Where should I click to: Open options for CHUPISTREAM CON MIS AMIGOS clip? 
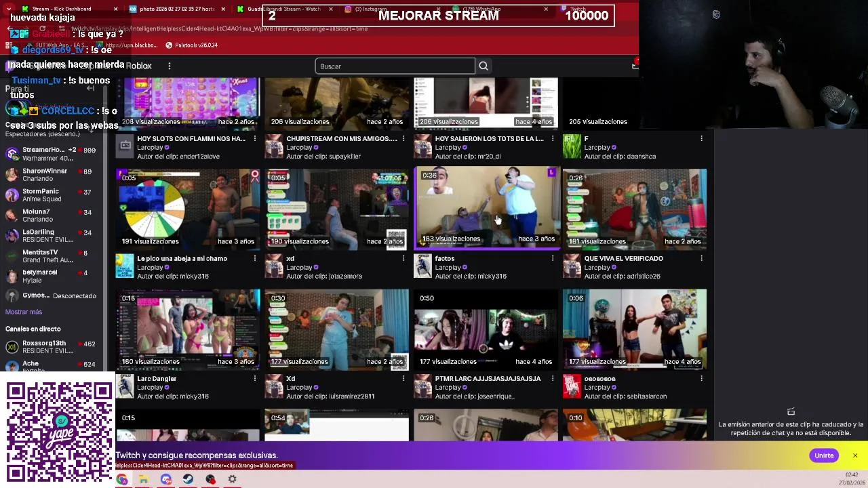[403, 138]
